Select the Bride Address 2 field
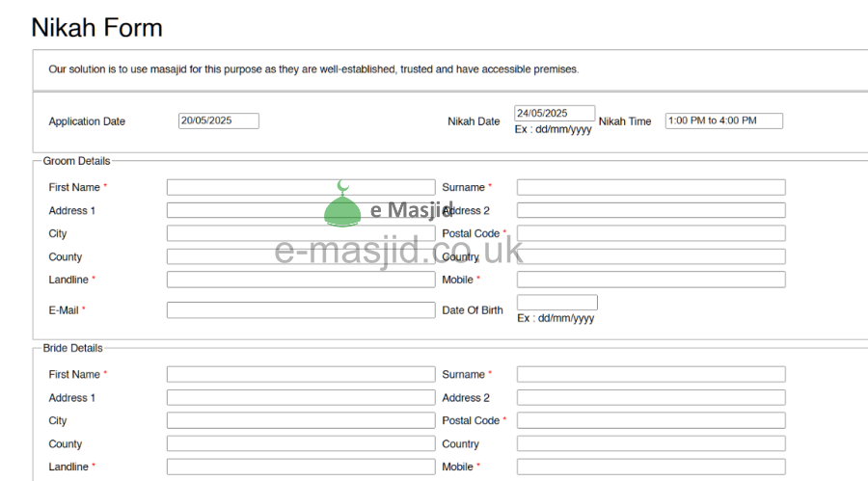Viewport: 868px width, 481px height. pyautogui.click(x=651, y=397)
